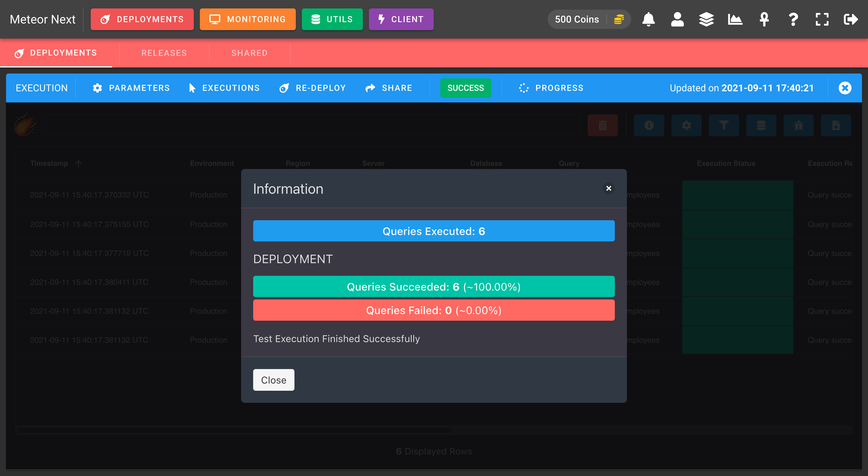868x476 pixels.
Task: Click the Queries Executed: 6 bar
Action: pos(434,231)
